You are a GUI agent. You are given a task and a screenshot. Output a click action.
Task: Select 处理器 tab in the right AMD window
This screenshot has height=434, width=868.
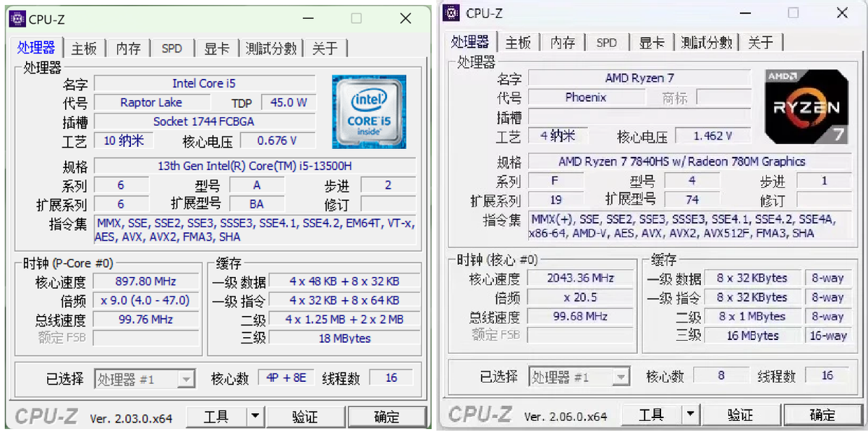click(x=470, y=41)
